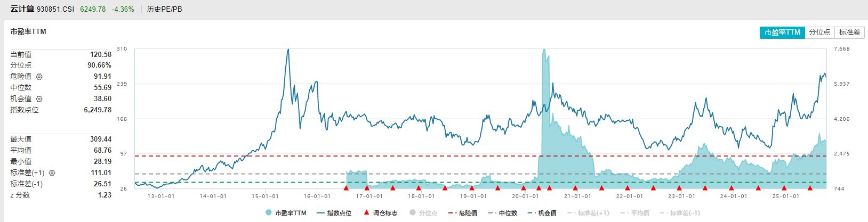Open settings gear beside 标准差(+1)

52,173
